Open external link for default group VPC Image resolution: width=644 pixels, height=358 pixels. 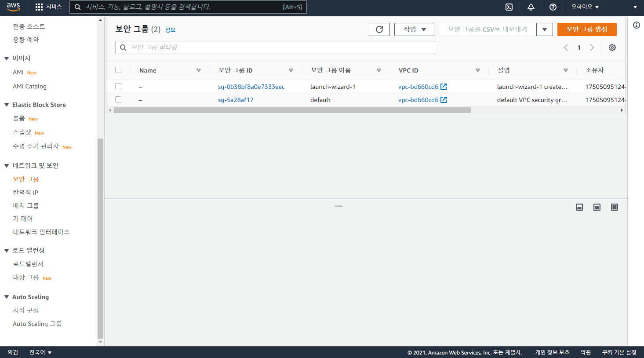[444, 100]
